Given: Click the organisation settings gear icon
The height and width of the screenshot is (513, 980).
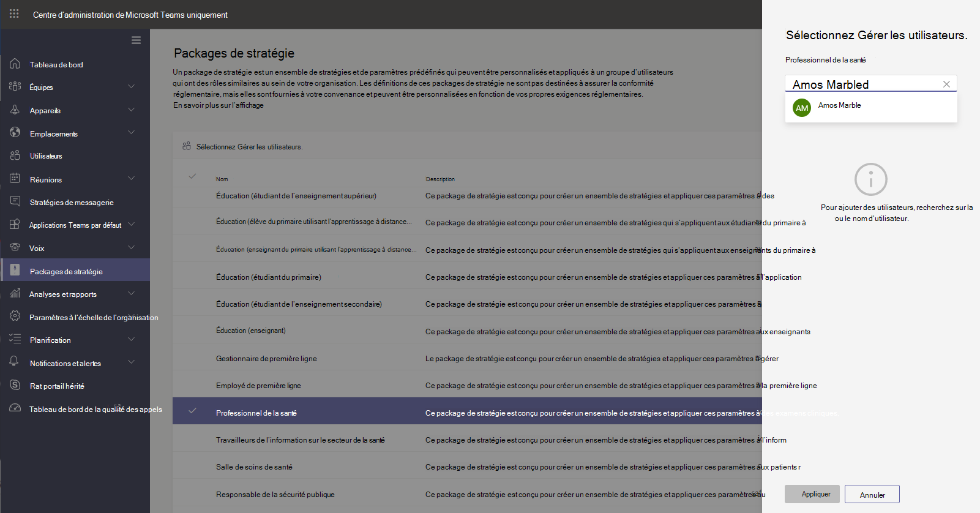Looking at the screenshot, I should [15, 316].
